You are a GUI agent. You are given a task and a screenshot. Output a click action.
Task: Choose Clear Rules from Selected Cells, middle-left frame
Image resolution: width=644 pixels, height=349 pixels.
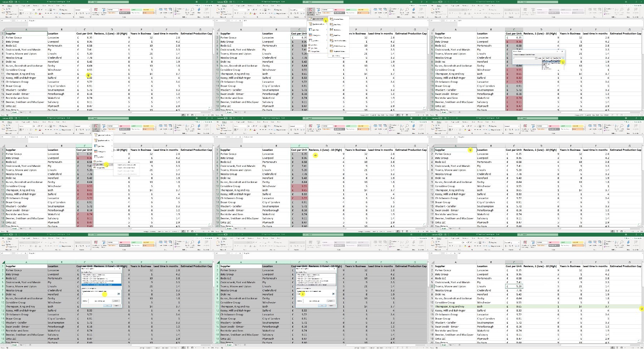(127, 165)
